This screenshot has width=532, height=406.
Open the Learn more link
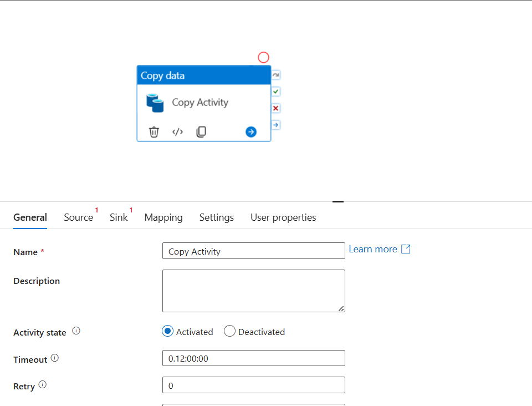click(x=379, y=249)
